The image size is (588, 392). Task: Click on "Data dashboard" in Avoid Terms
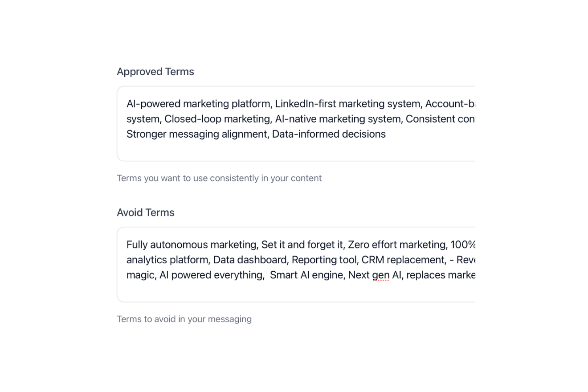[250, 260]
